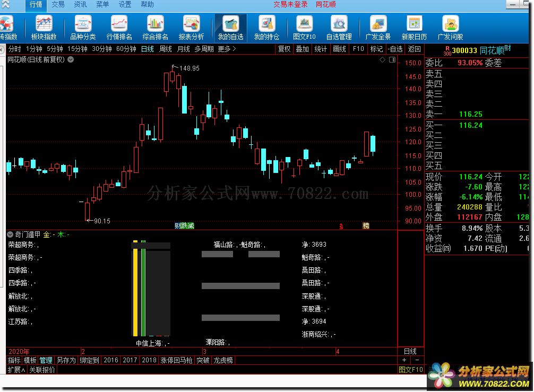Screen dimensions: 534x392
Task: Open the 行情 menu
Action: (x=36, y=4)
